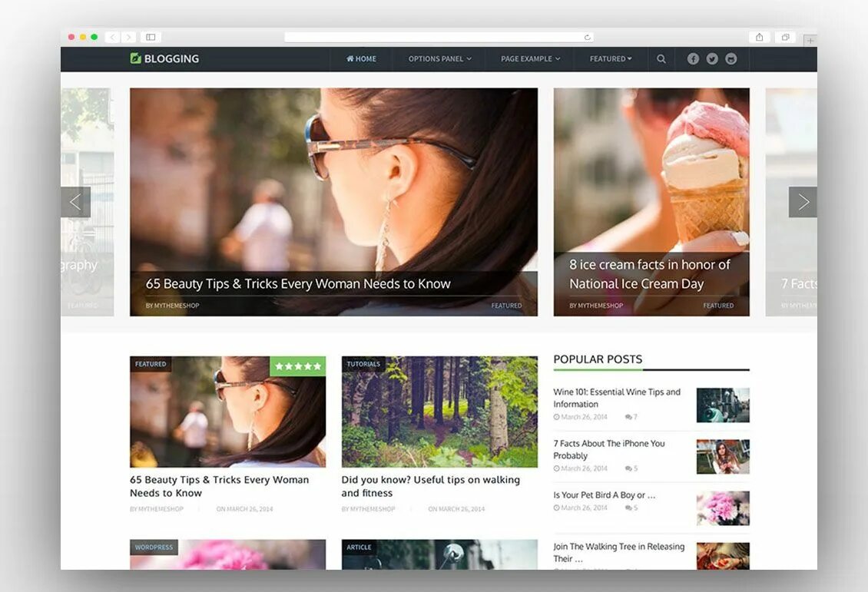Click the Article post image
Viewport: 868px width, 592px height.
[x=439, y=554]
